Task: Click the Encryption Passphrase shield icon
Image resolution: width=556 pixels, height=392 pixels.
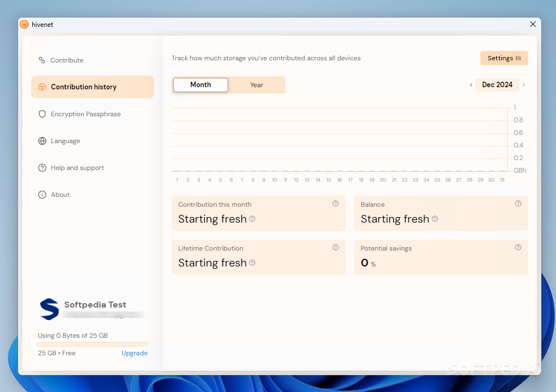Action: point(42,114)
